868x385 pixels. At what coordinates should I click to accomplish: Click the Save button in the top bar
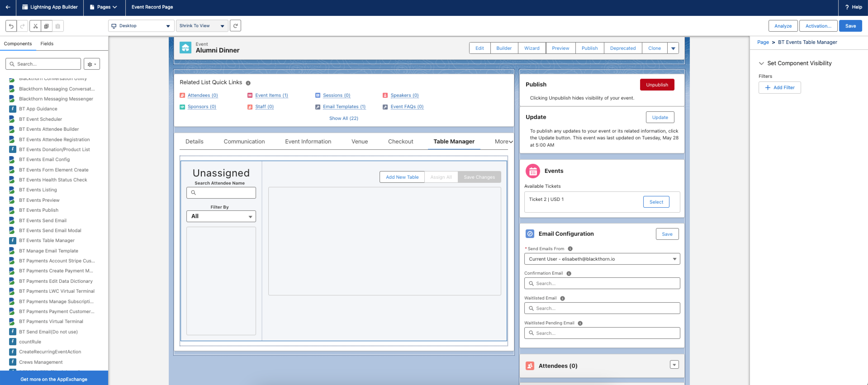pyautogui.click(x=850, y=26)
